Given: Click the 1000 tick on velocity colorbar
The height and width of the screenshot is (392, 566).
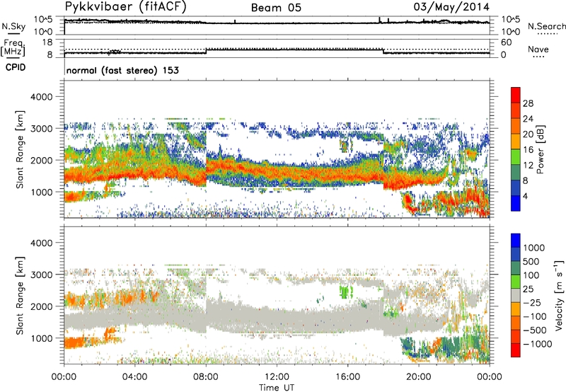Looking at the screenshot, I should tap(534, 248).
